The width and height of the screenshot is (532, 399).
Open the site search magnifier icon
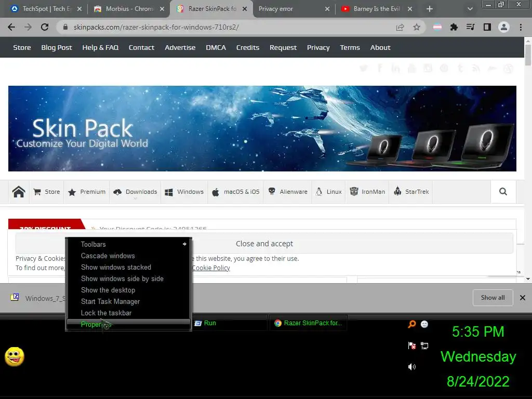click(x=503, y=192)
